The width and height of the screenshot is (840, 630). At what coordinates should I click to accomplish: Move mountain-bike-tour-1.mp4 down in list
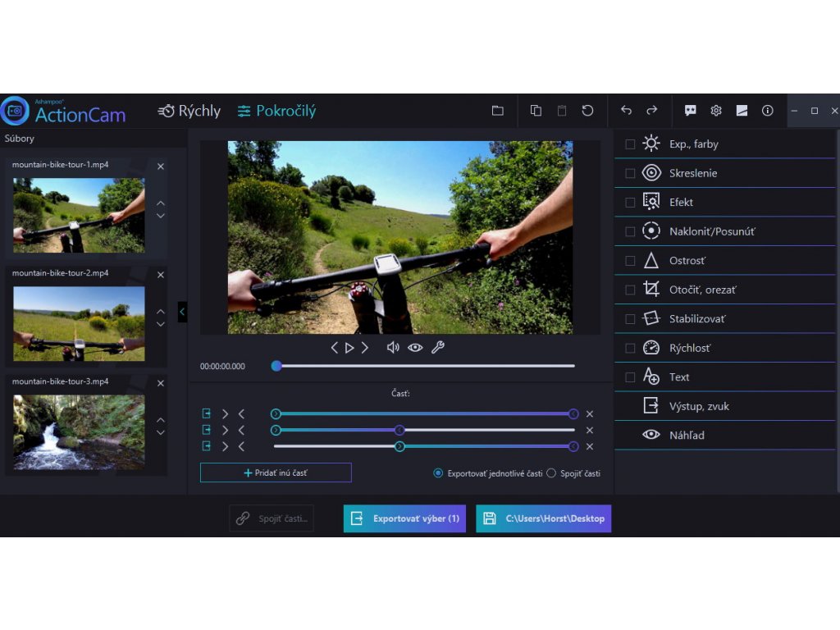pyautogui.click(x=161, y=216)
